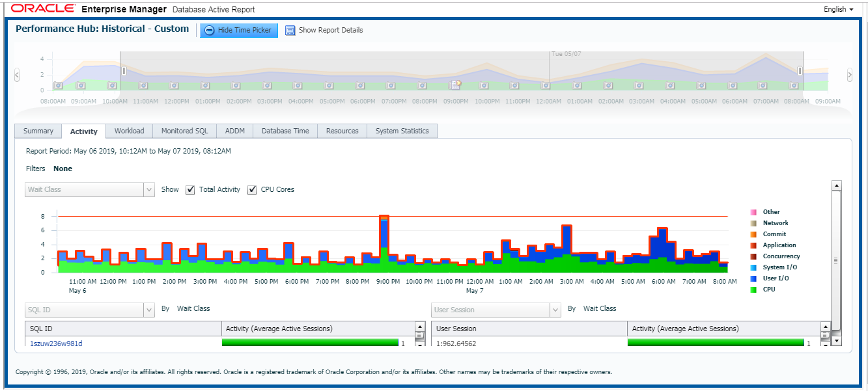Open the highlighted snapshot icon near 08:40 PM
This screenshot has width=868, height=391.
[454, 85]
